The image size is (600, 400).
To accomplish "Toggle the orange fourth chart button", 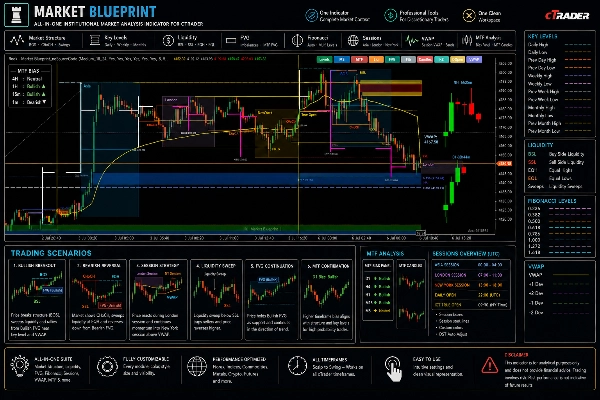I will [x=377, y=59].
